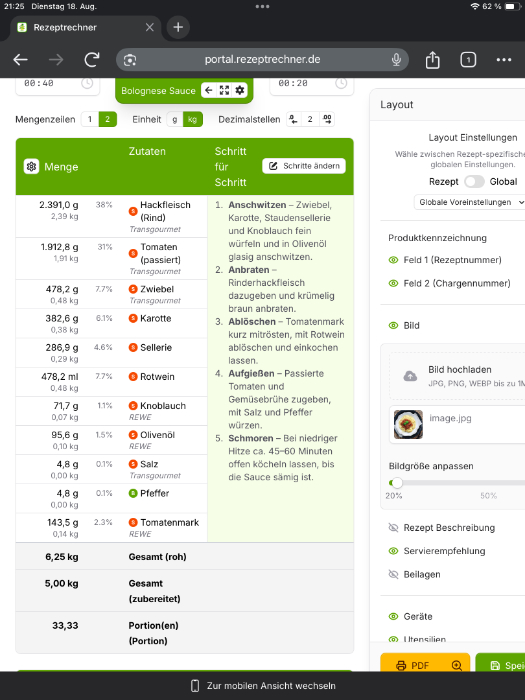Switch Einheit to g

(175, 119)
